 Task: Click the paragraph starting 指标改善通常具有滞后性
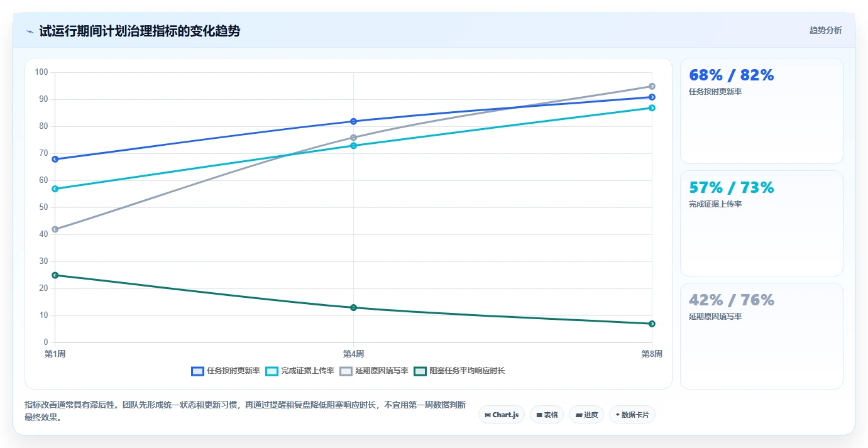pos(245,412)
